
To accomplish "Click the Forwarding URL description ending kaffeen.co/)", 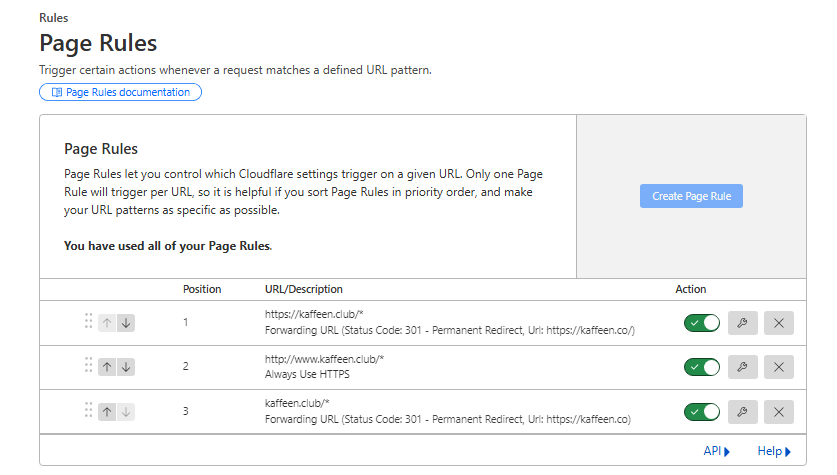I will click(x=450, y=330).
